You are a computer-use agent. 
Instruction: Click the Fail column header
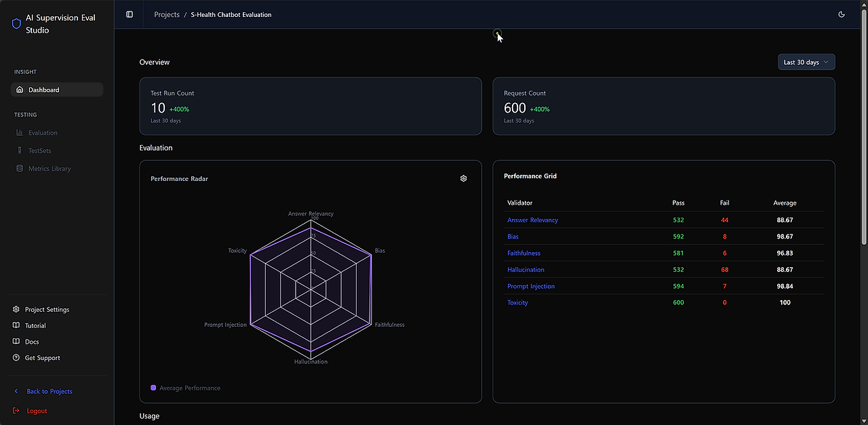click(x=725, y=203)
